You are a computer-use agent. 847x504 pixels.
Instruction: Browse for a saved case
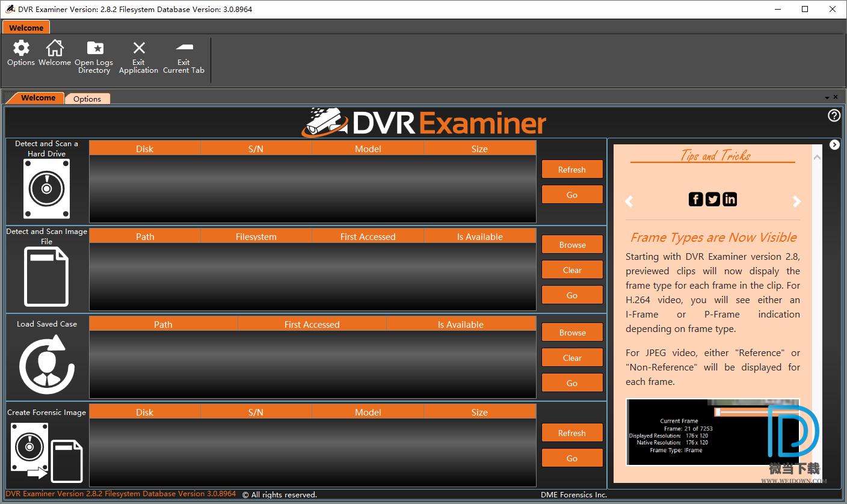click(x=572, y=333)
